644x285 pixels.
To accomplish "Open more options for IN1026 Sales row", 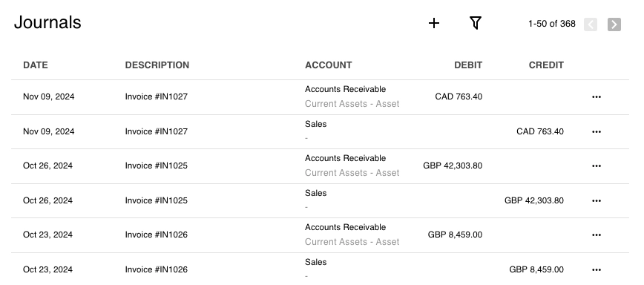I will click(597, 270).
